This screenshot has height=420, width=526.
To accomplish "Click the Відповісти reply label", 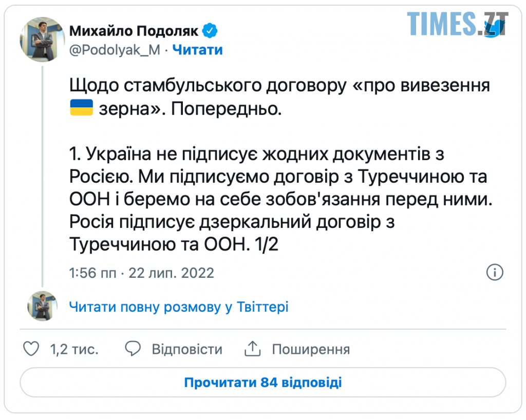I will point(187,350).
